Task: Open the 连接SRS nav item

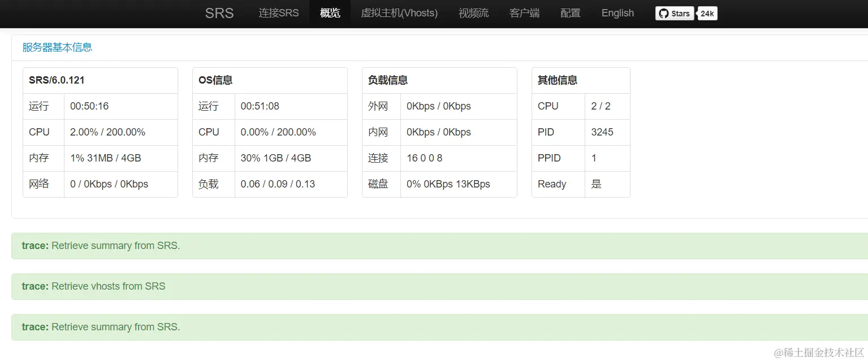Action: (x=279, y=13)
